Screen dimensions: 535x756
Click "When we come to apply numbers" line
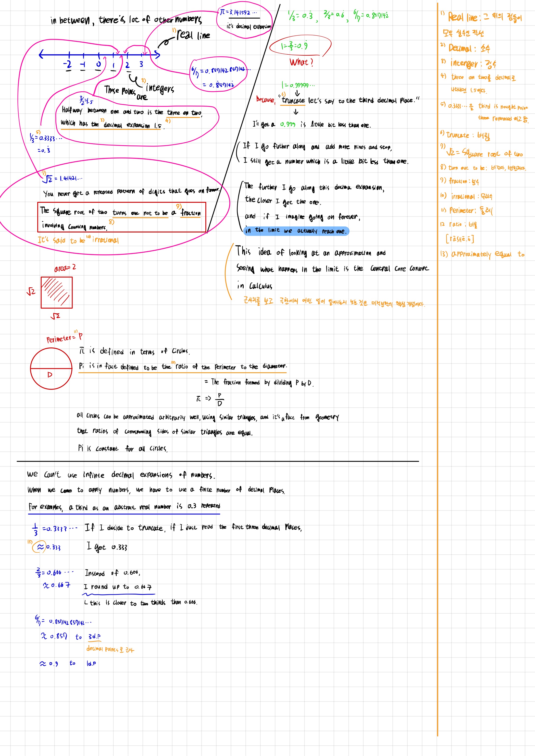tap(156, 490)
